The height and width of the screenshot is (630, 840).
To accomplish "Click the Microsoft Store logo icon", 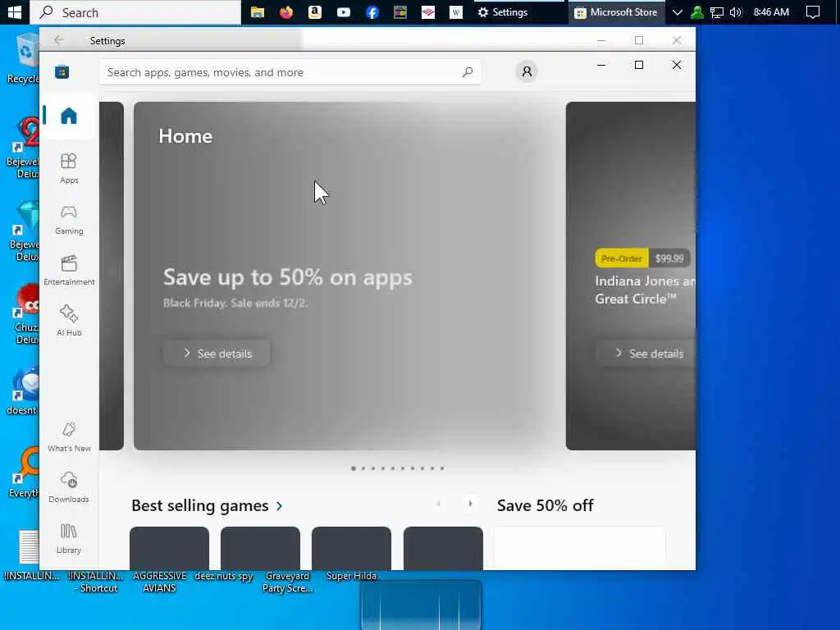I will click(x=62, y=72).
